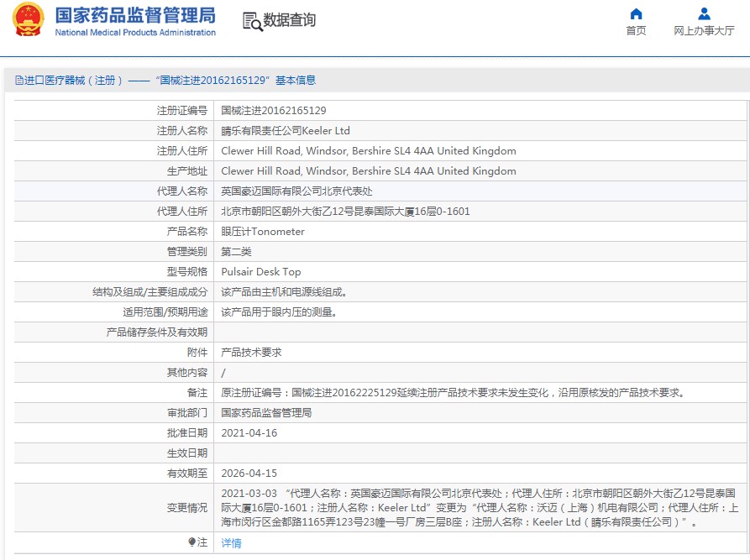
Task: Go to 首页 via the home icon
Action: (x=636, y=13)
